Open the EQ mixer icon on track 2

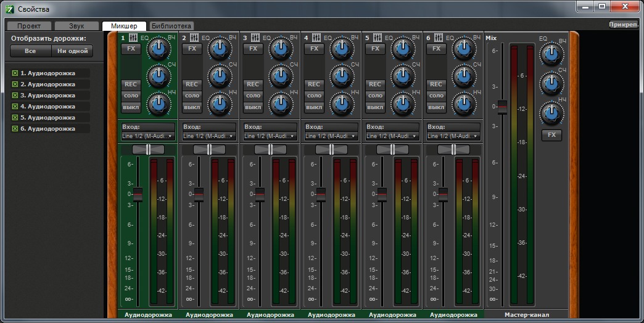194,38
